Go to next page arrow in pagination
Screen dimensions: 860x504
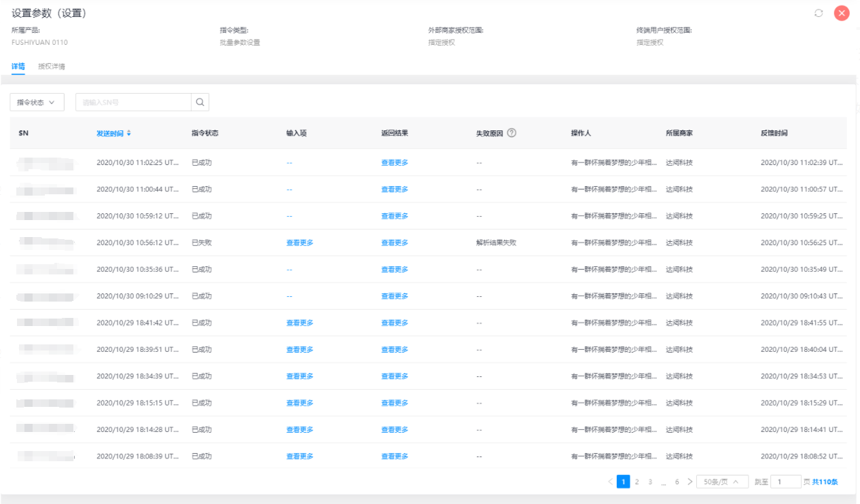click(x=689, y=482)
